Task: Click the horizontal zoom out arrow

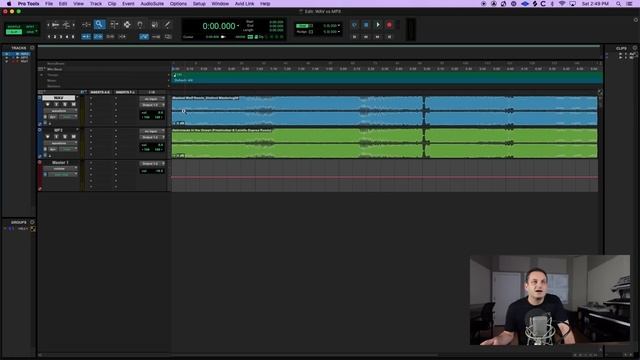Action: coord(49,25)
